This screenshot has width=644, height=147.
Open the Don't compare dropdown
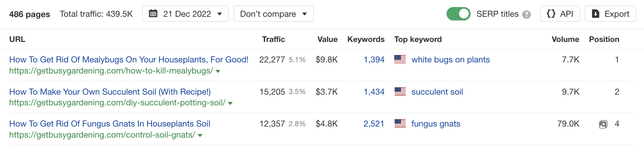[x=273, y=14]
